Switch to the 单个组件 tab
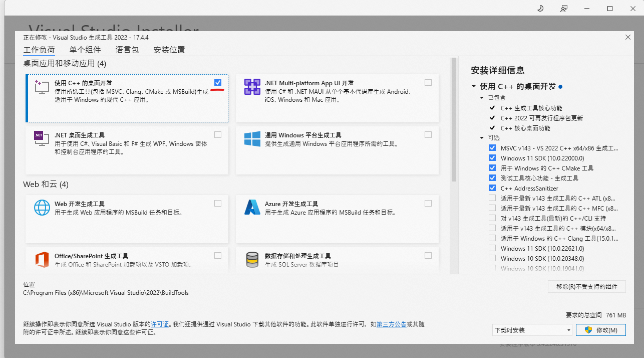 click(x=85, y=50)
